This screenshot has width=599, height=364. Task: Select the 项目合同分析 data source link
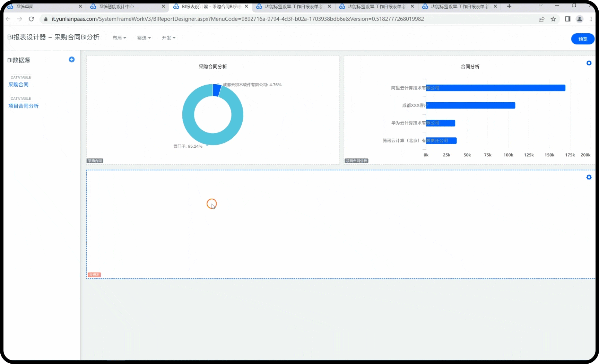(23, 106)
